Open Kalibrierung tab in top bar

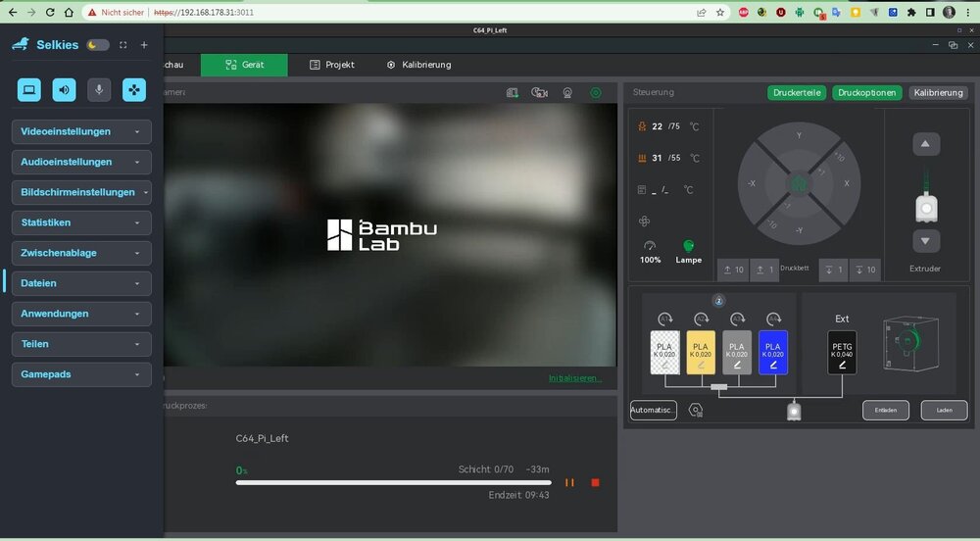418,65
